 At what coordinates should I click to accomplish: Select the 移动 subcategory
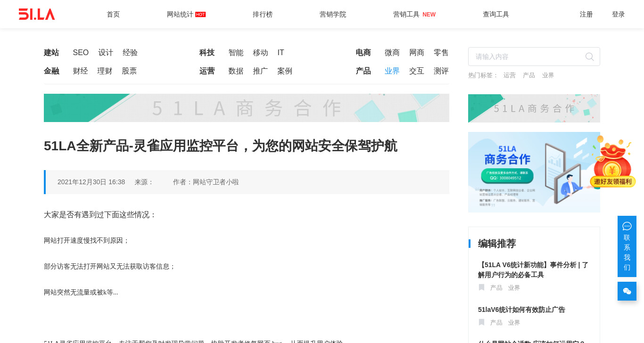coord(260,53)
